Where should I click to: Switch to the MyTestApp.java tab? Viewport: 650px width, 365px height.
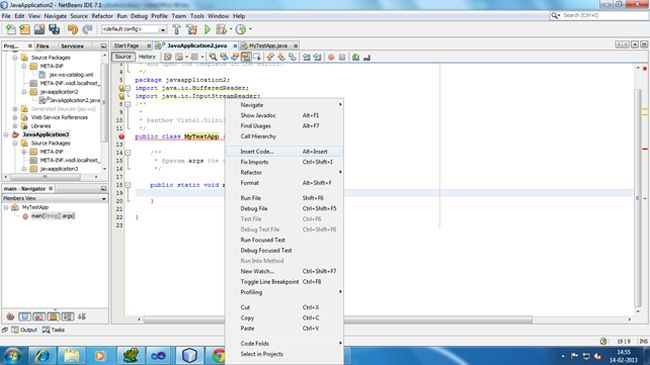pyautogui.click(x=268, y=46)
